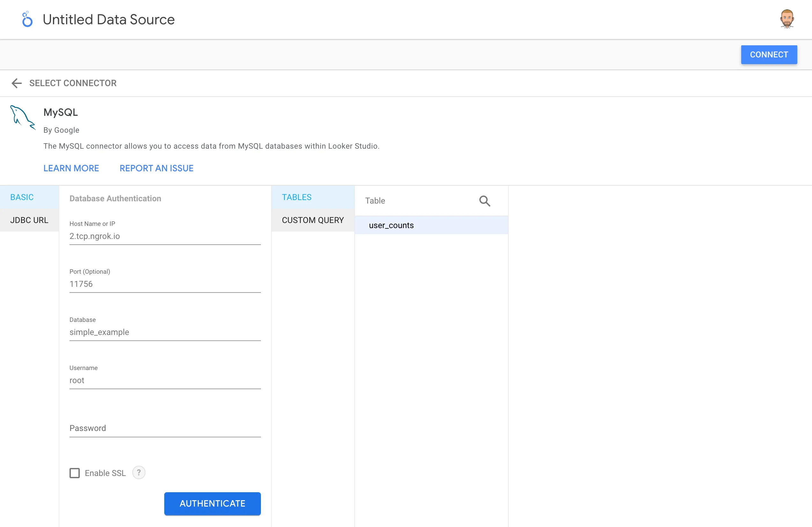Select the TABLES tab
812x527 pixels.
[297, 197]
